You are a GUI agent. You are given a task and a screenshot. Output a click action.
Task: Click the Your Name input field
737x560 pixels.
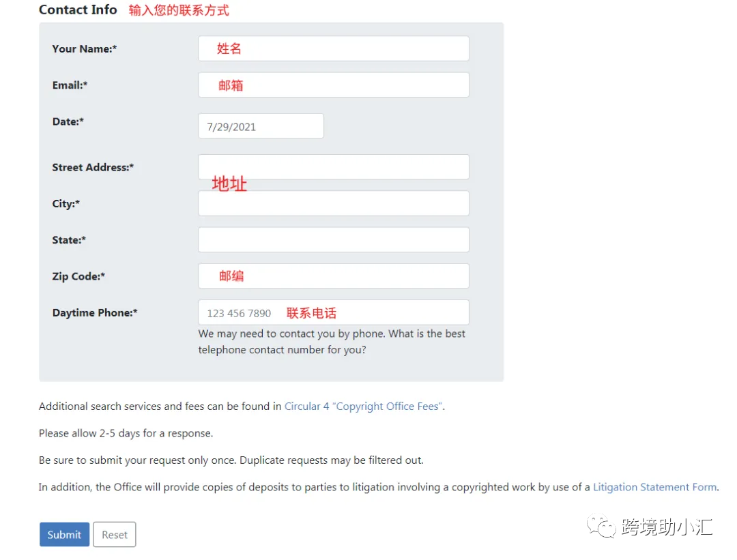[333, 48]
